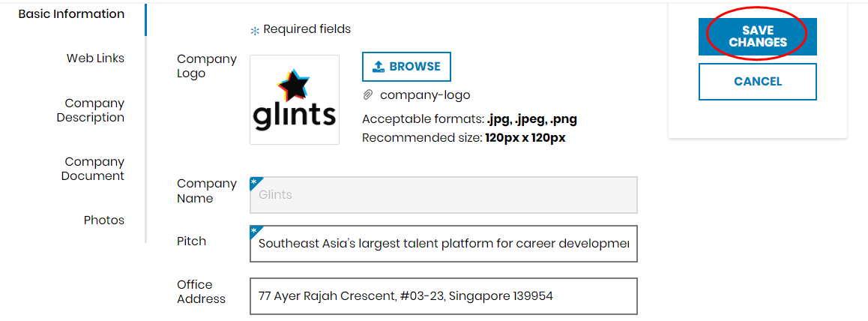Click the disabled Company Name field

pos(444,195)
